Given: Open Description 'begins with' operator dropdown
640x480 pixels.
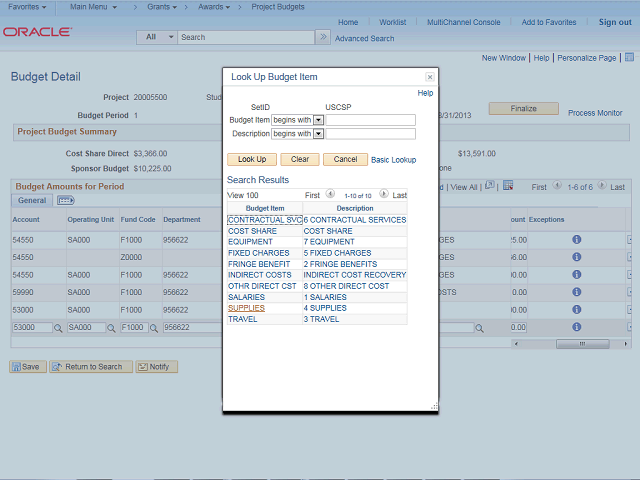Looking at the screenshot, I should [x=318, y=133].
